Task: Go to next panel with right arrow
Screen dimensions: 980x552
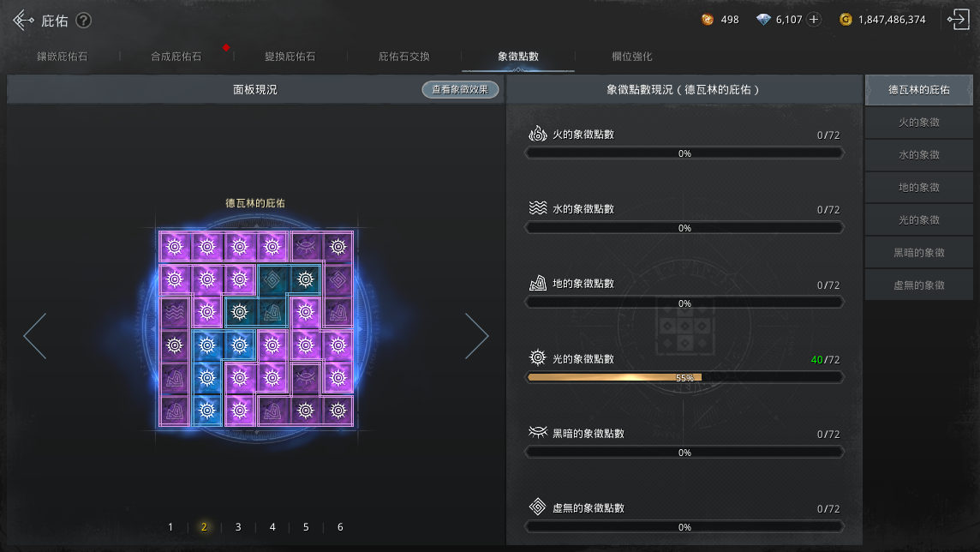Action: [476, 336]
